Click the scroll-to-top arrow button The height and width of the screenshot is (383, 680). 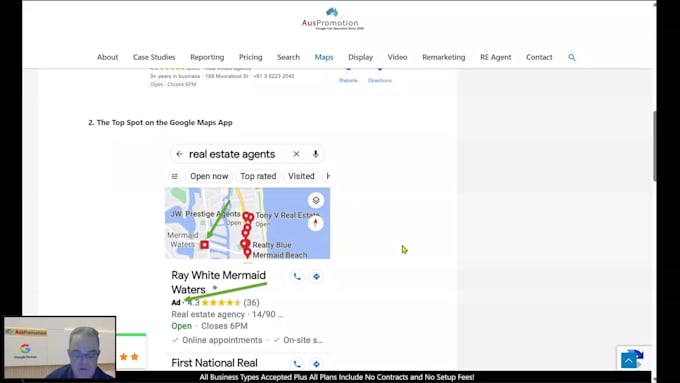click(x=628, y=360)
